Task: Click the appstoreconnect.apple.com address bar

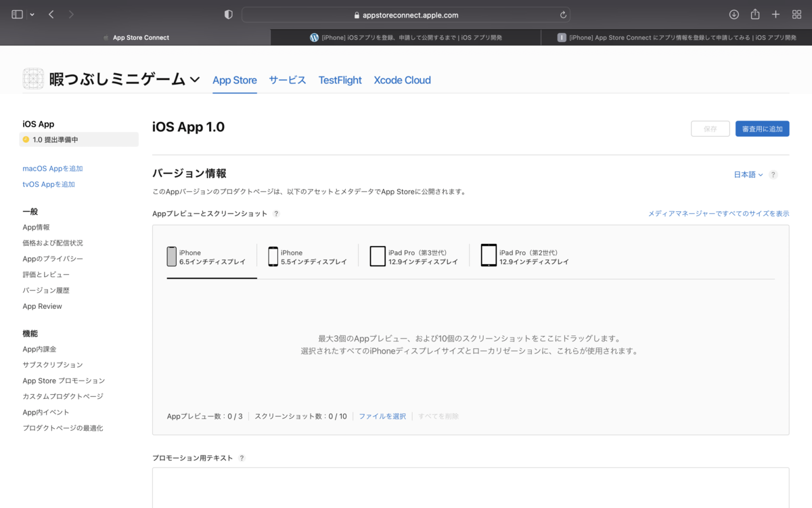Action: coord(406,14)
